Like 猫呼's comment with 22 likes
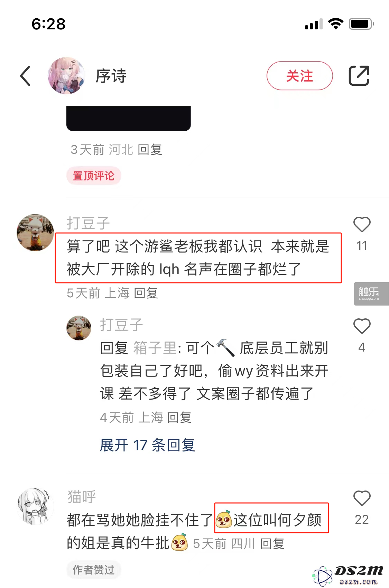389x588 pixels. point(362,498)
